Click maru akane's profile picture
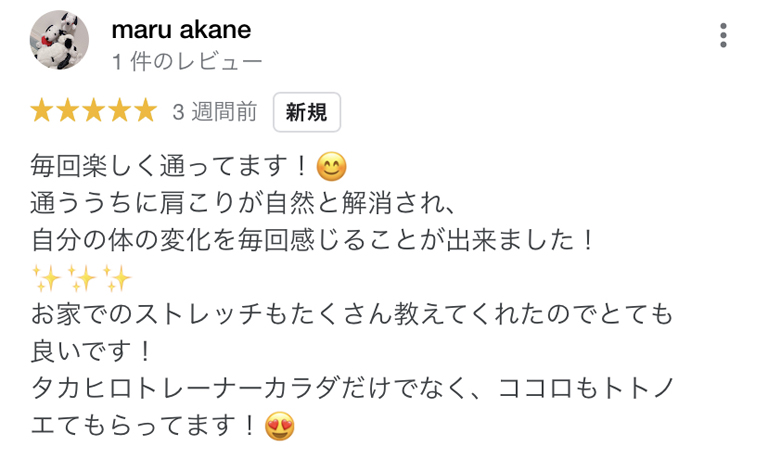Viewport: 768px width, 459px height. [x=60, y=41]
